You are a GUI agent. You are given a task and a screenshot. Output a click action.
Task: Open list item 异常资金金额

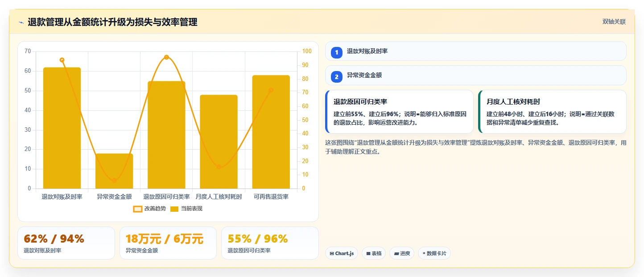point(476,75)
